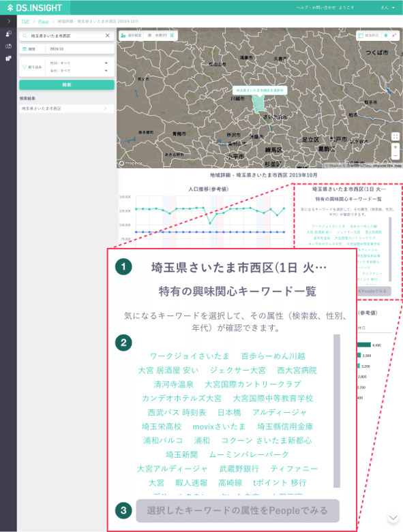Select keyword ジェクサー大宮 in enlarged list
Viewport: 403px width, 532px height.
[238, 370]
